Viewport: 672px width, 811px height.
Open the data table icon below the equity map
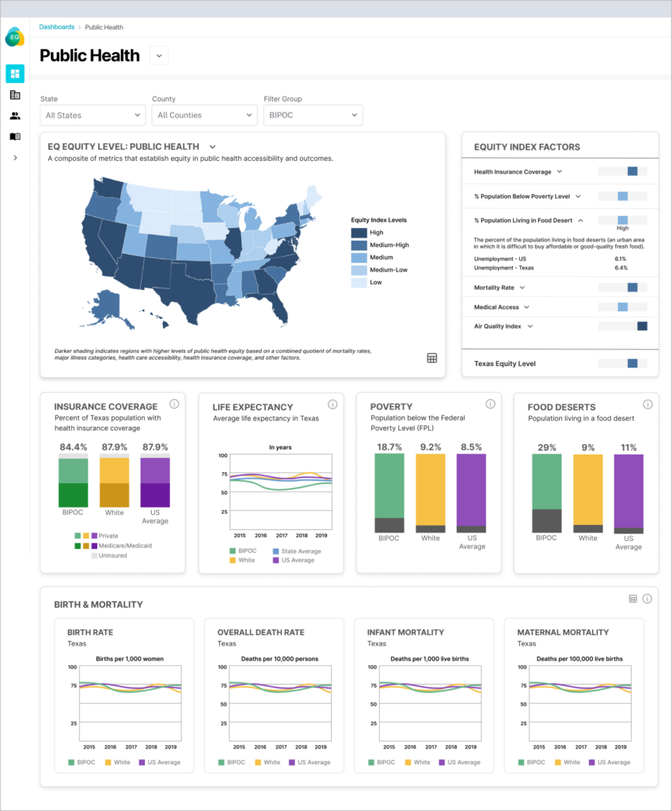[x=431, y=358]
